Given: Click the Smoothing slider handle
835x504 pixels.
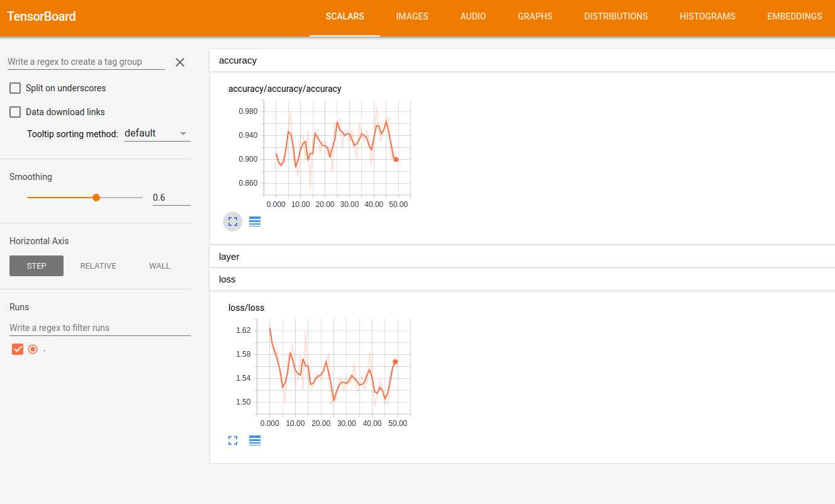Looking at the screenshot, I should (x=96, y=197).
